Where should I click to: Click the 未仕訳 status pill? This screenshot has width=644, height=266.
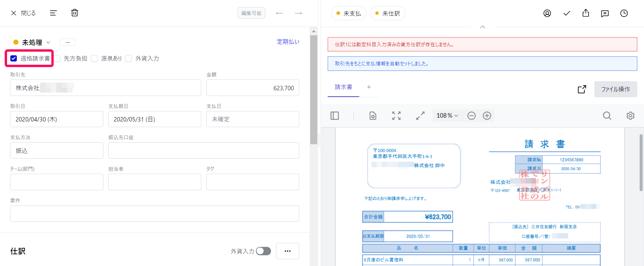(387, 13)
